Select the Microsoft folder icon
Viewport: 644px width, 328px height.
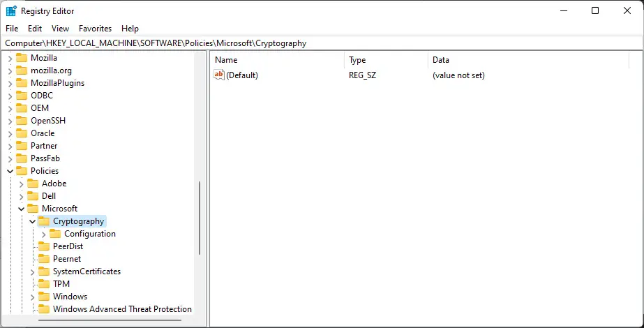point(33,209)
